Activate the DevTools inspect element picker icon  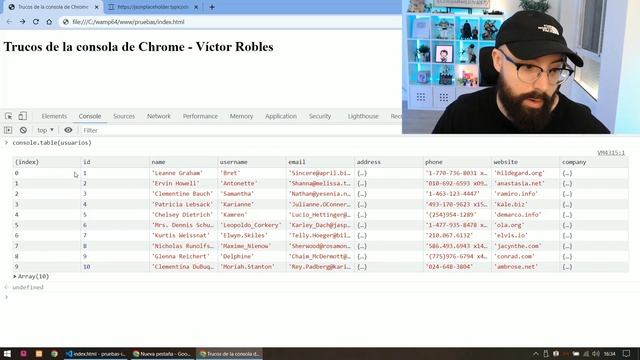pos(9,116)
